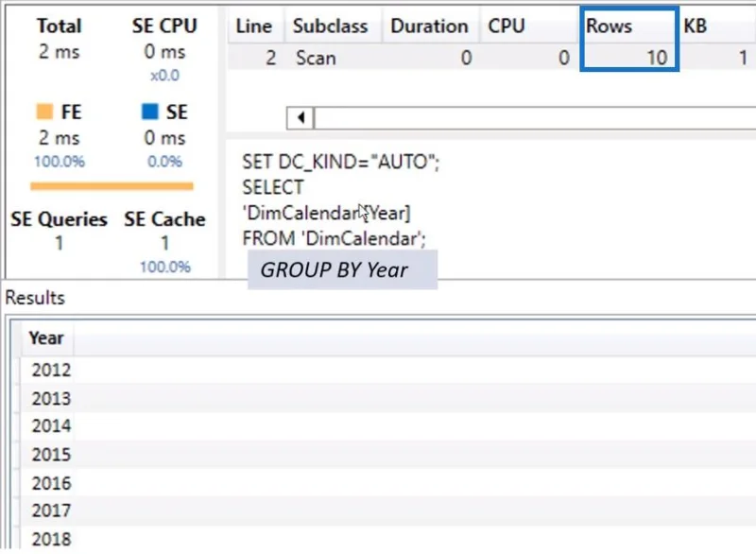Click the SE CPU 0 ms value

click(x=164, y=52)
